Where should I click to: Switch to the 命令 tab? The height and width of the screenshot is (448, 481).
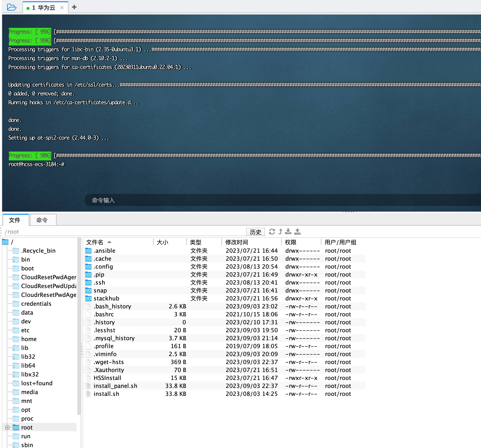[42, 220]
